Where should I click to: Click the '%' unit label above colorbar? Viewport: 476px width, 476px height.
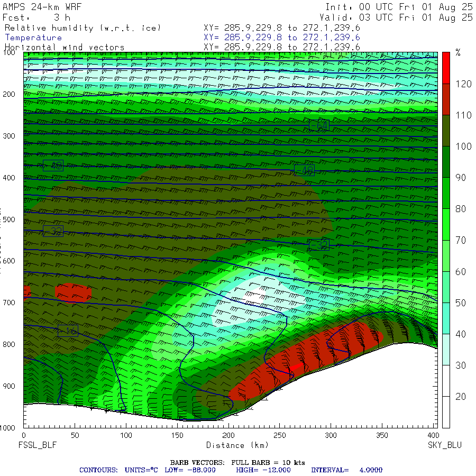coord(458,52)
